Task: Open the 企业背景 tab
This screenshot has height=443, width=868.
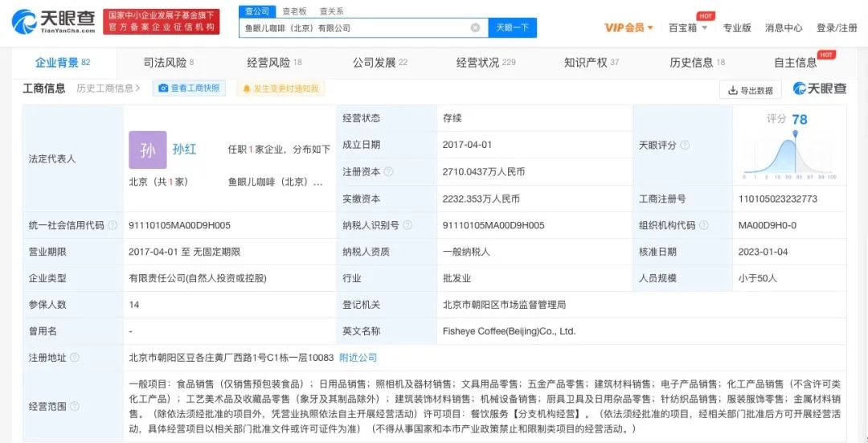Action: [x=63, y=63]
